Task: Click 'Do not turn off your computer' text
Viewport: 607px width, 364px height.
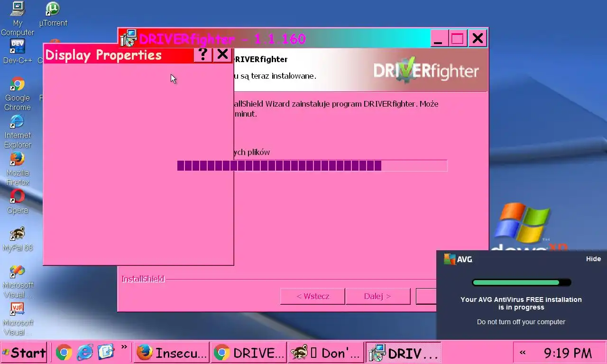Action: tap(521, 322)
